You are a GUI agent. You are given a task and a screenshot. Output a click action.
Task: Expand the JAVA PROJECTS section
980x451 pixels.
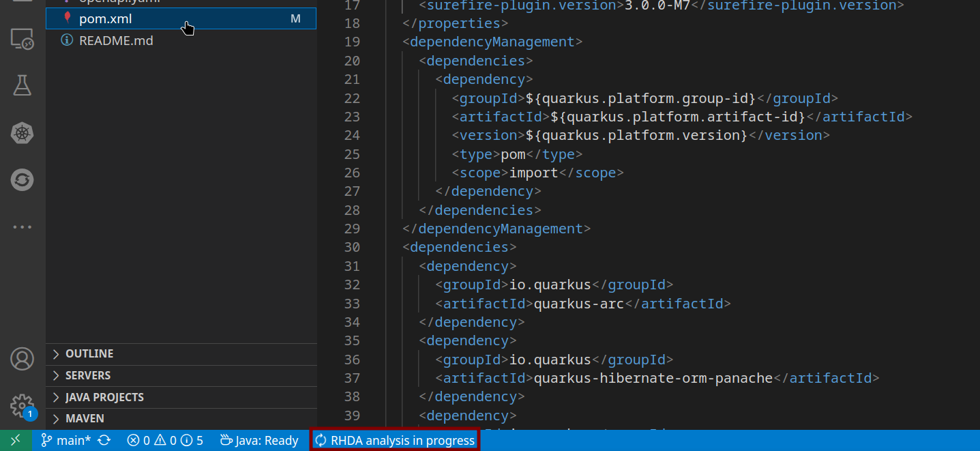[x=104, y=397]
